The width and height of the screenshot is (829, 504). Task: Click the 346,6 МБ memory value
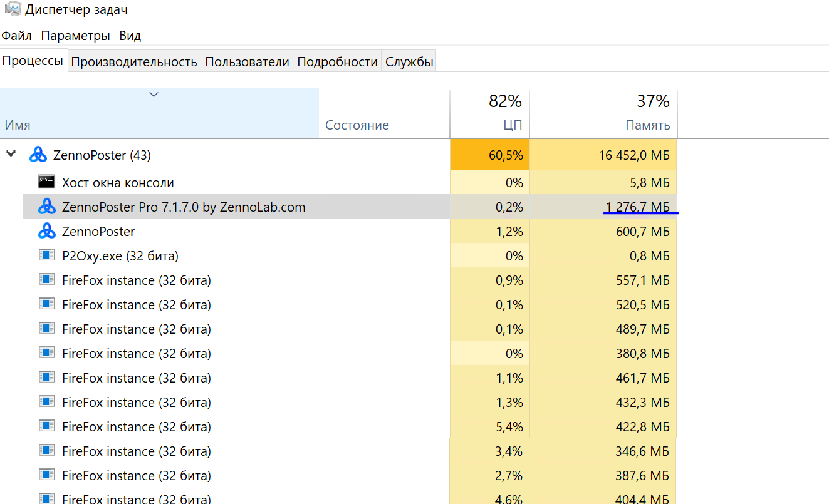643,451
